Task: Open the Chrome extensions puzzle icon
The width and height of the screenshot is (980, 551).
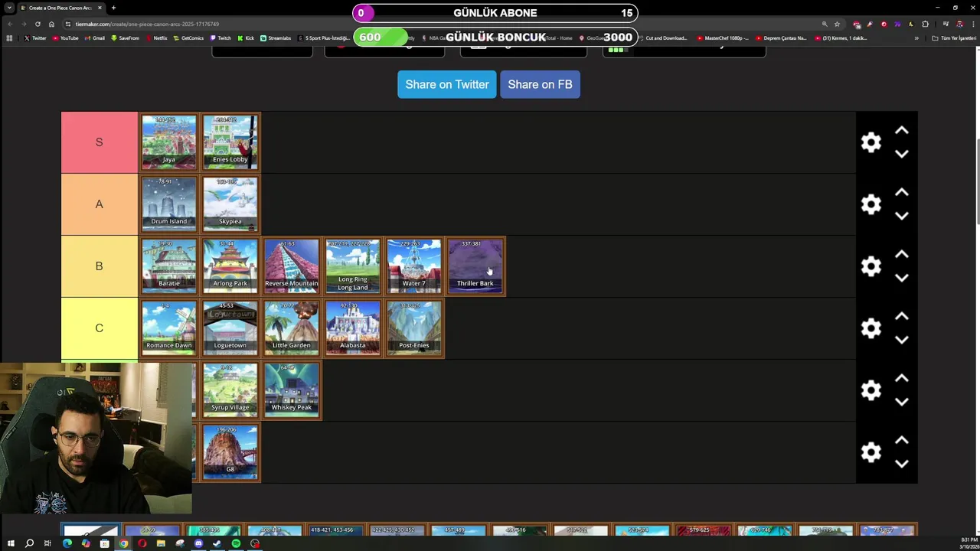Action: click(925, 24)
